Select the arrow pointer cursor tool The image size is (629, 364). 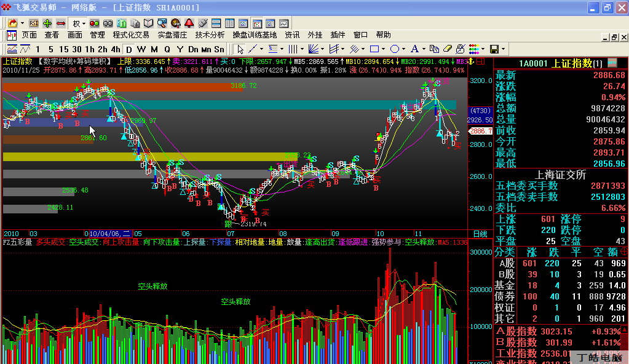[240, 49]
